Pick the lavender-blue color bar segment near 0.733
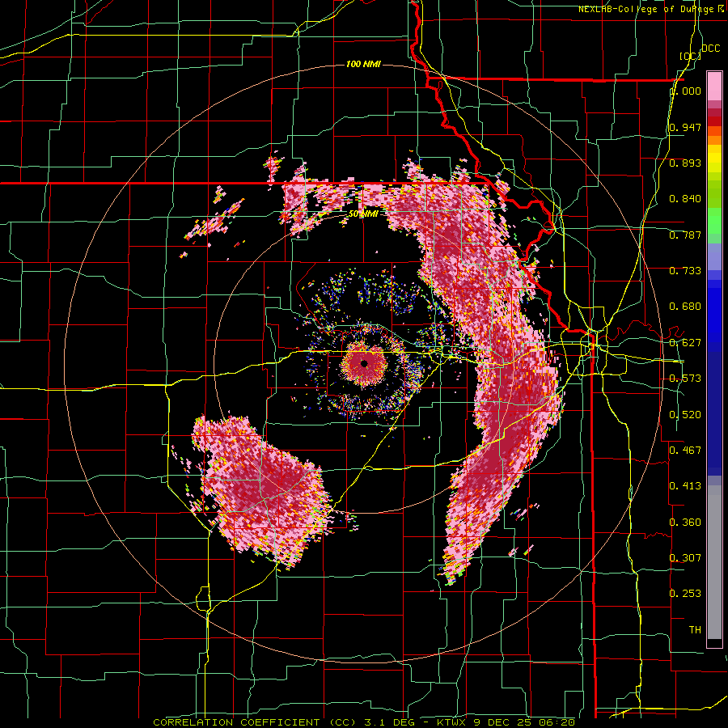 tap(714, 256)
